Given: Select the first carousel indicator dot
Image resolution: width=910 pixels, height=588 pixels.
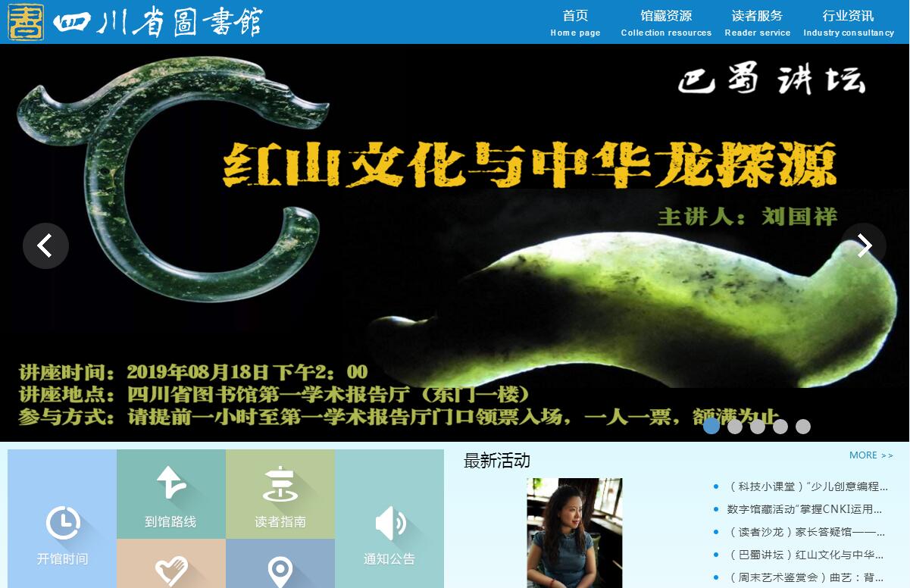Looking at the screenshot, I should [x=711, y=427].
